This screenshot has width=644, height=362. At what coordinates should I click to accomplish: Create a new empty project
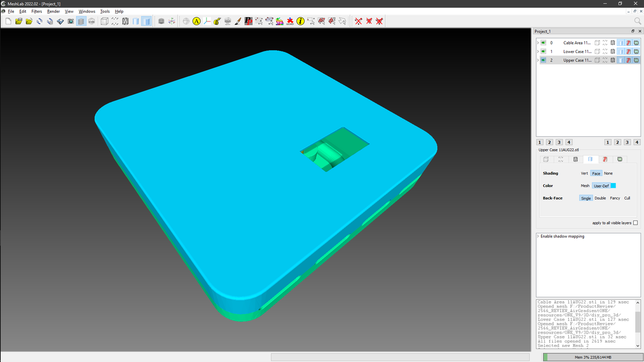click(x=8, y=21)
